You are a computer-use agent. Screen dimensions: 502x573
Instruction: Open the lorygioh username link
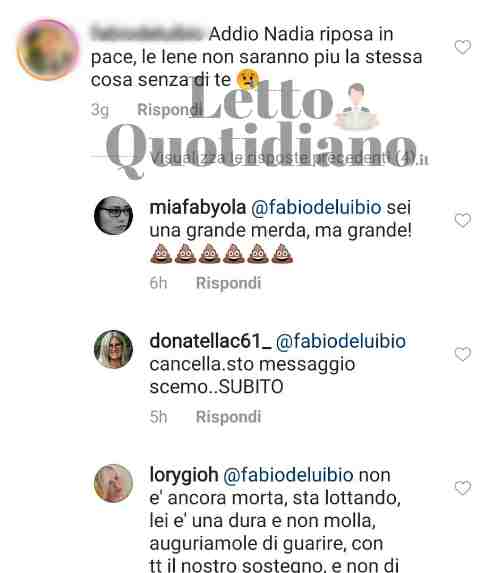click(184, 475)
